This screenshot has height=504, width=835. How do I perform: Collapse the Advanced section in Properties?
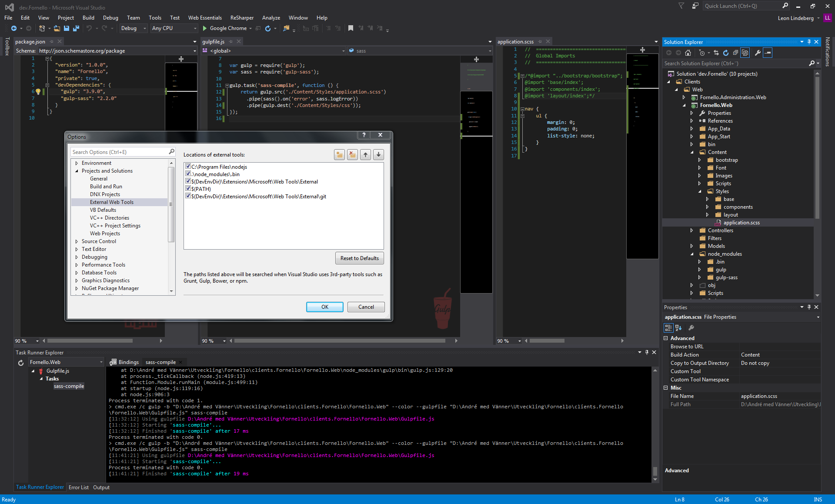coord(666,338)
